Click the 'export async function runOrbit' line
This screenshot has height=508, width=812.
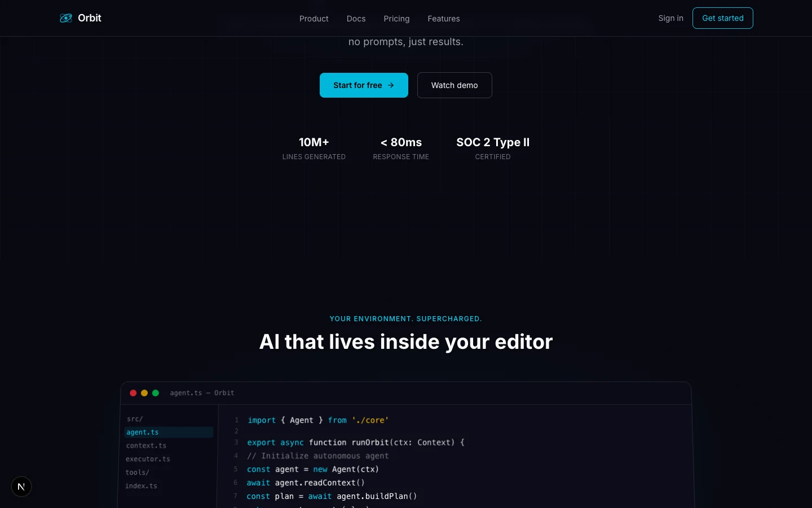point(356,443)
